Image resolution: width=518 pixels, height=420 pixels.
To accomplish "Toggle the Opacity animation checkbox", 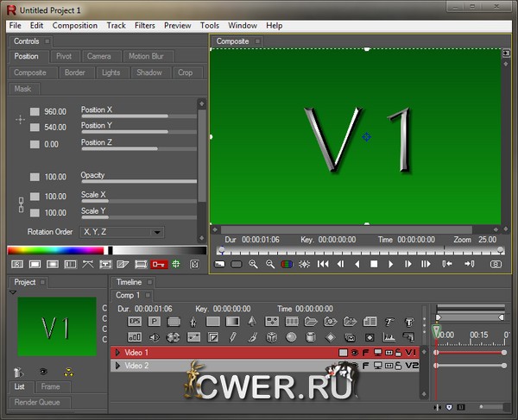I will pos(35,177).
